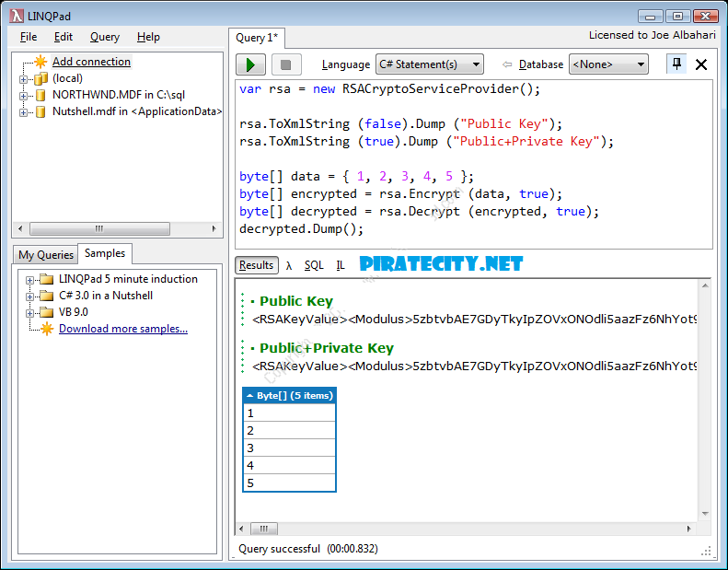The image size is (728, 570).
Task: Click the Add connection star icon
Action: coord(40,62)
